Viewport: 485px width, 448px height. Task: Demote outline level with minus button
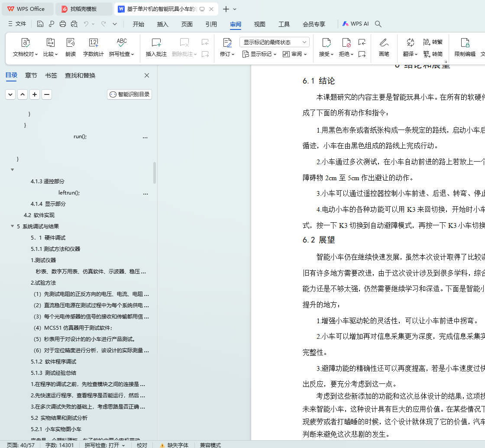click(47, 94)
